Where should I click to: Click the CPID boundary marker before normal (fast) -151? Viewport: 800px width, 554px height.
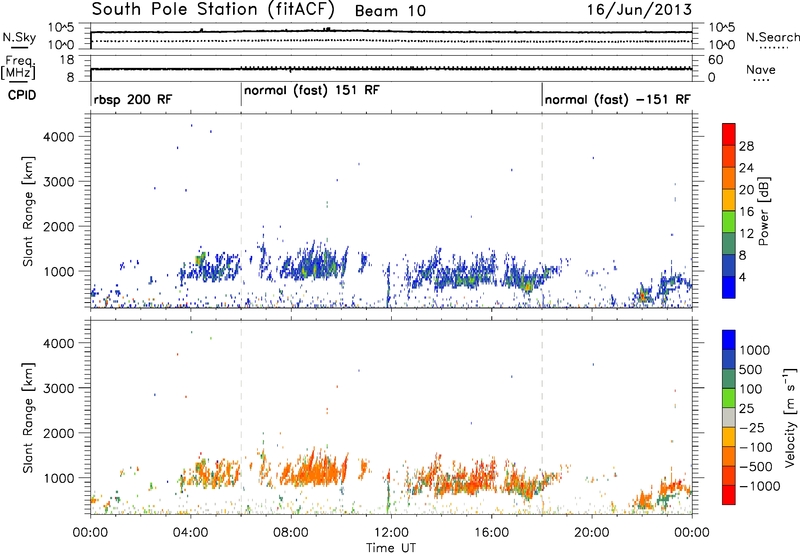tap(542, 94)
